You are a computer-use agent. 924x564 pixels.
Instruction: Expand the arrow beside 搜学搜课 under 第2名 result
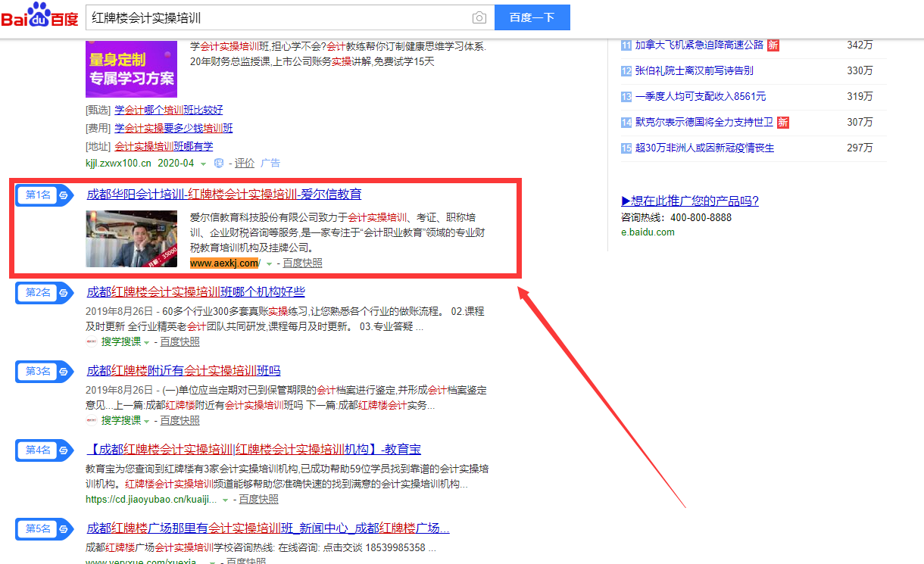pyautogui.click(x=147, y=343)
